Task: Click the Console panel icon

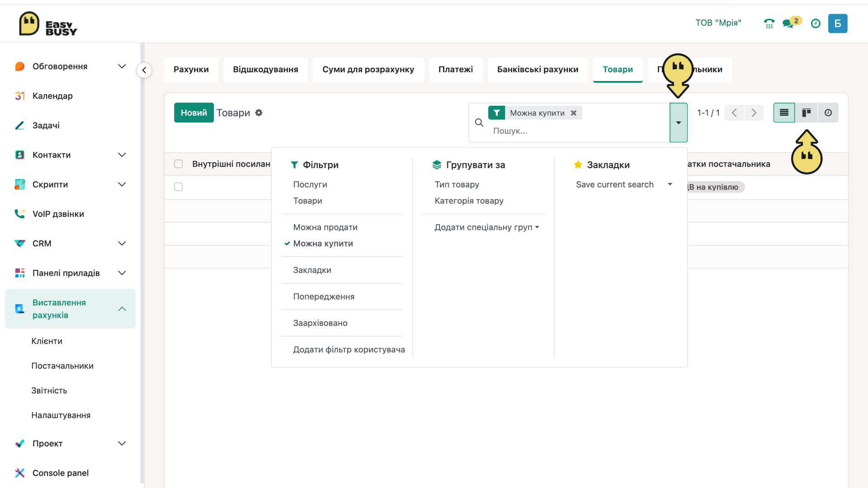Action: [19, 473]
